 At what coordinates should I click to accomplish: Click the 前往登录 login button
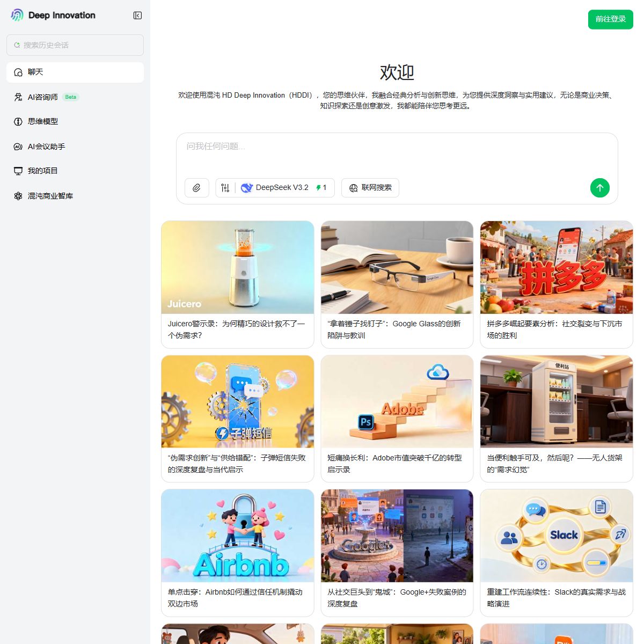(611, 19)
